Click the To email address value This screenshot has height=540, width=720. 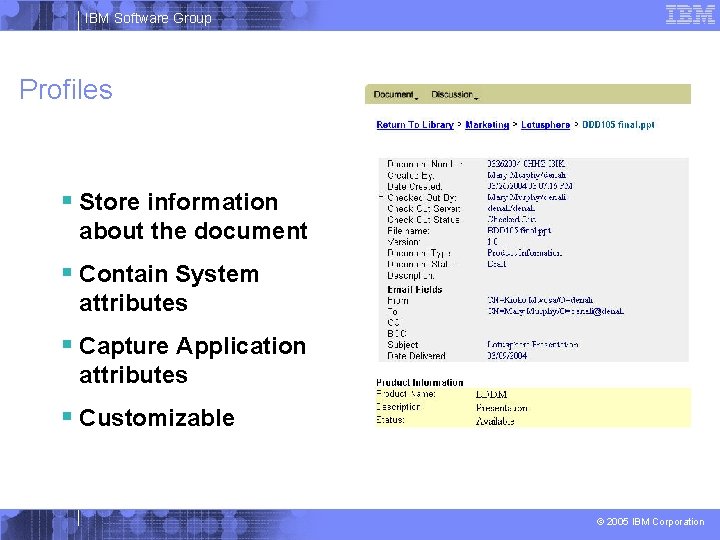pyautogui.click(x=556, y=311)
